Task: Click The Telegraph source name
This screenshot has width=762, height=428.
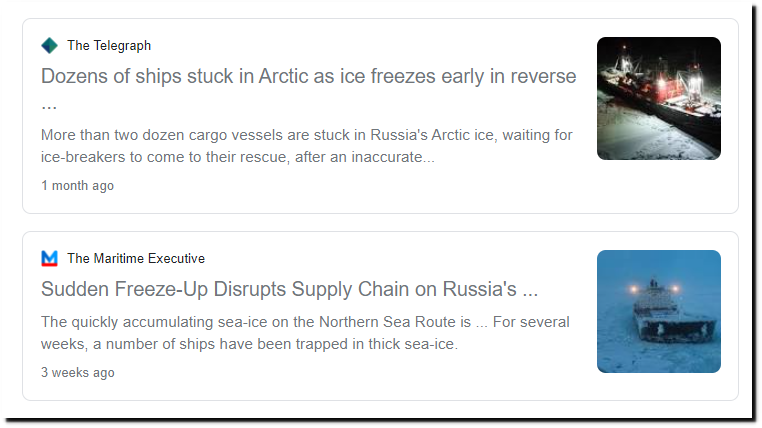Action: click(x=109, y=46)
